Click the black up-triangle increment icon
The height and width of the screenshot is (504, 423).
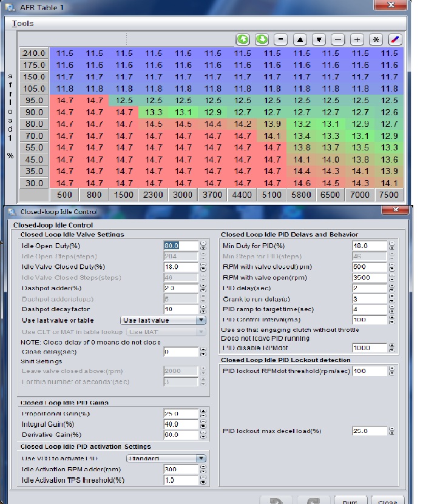[300, 39]
